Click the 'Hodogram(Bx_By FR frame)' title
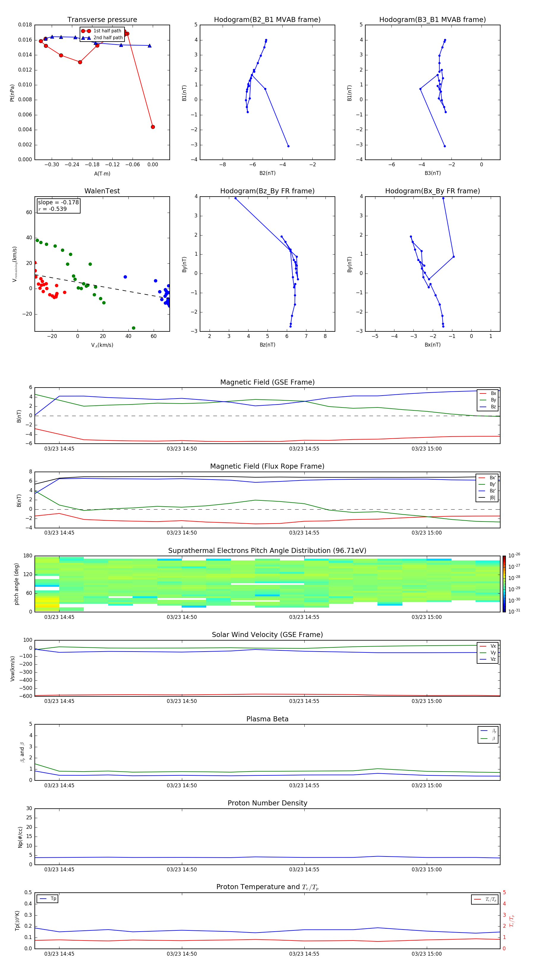The width and height of the screenshot is (535, 980). pyautogui.click(x=432, y=191)
